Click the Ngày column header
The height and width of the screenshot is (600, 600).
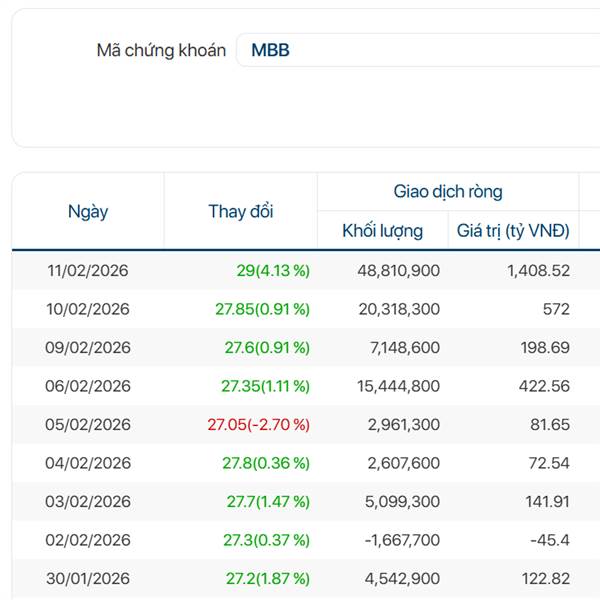click(x=88, y=211)
